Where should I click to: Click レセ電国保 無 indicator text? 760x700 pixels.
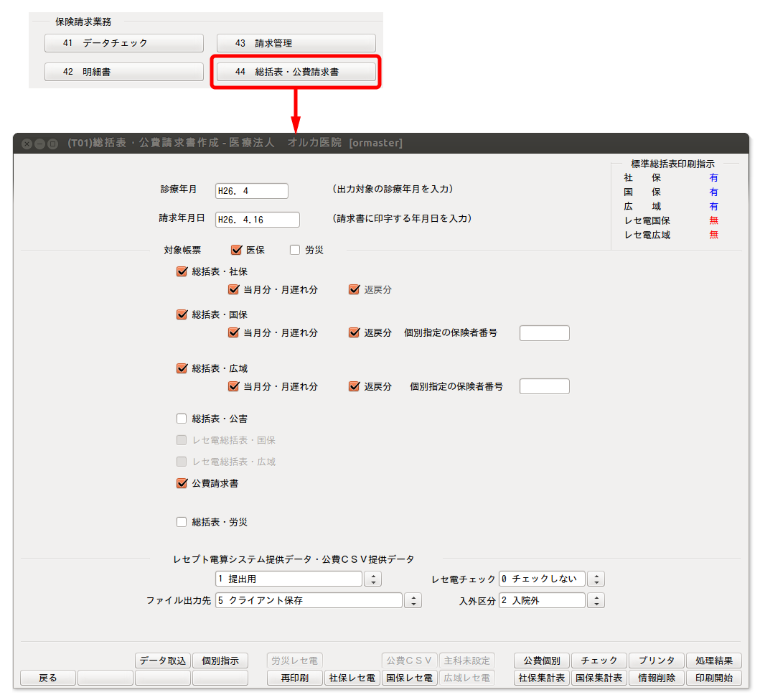[x=713, y=220]
